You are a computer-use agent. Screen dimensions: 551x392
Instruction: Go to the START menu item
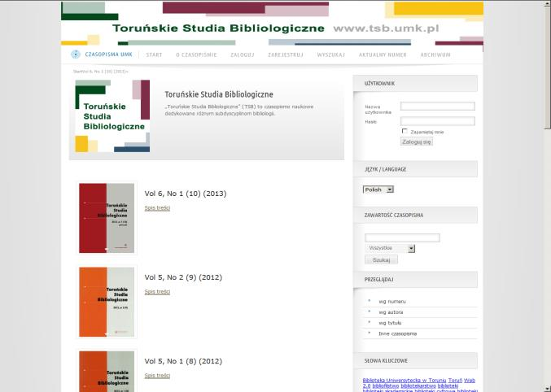tap(155, 54)
